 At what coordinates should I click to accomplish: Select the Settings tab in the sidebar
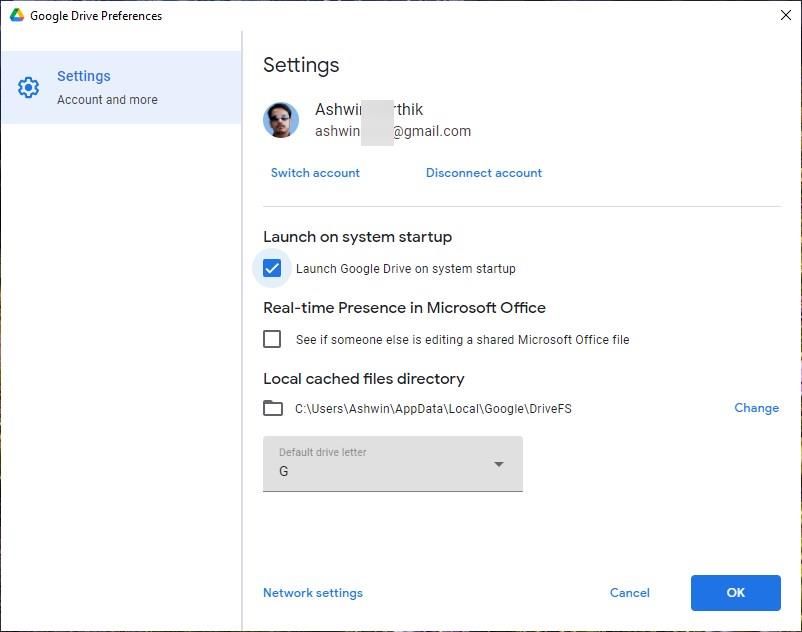pos(121,87)
